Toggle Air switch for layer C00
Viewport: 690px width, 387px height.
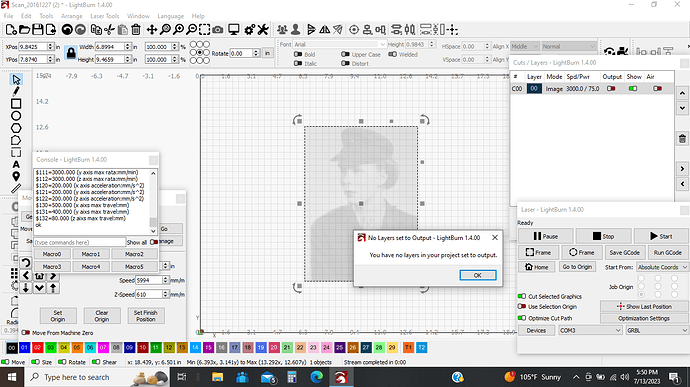(x=657, y=88)
